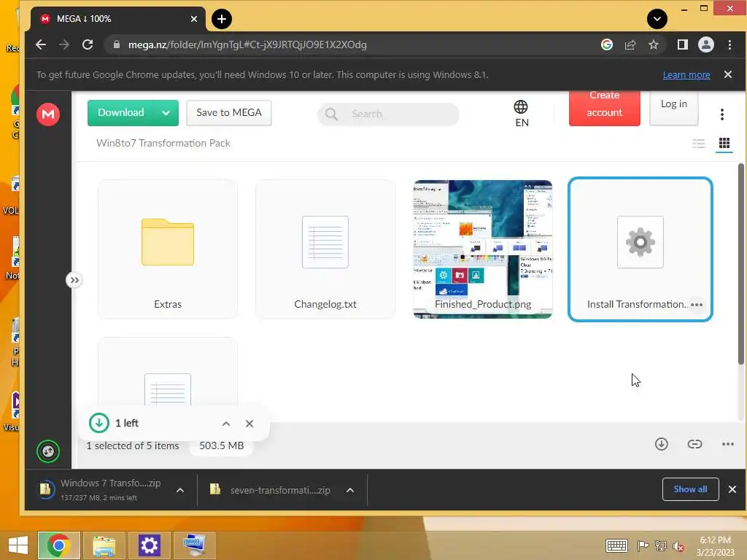The image size is (747, 560).
Task: Click the sync circle icon in sidebar
Action: 48,451
